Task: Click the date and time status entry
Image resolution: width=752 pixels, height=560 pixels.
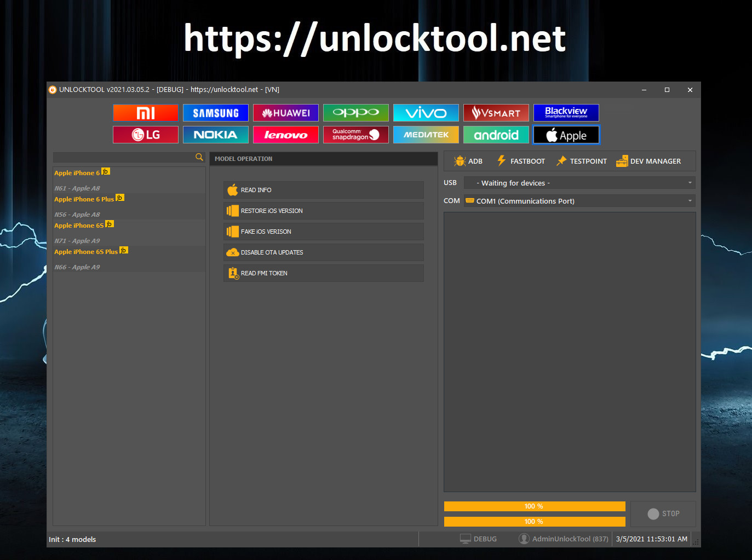Action: (652, 539)
